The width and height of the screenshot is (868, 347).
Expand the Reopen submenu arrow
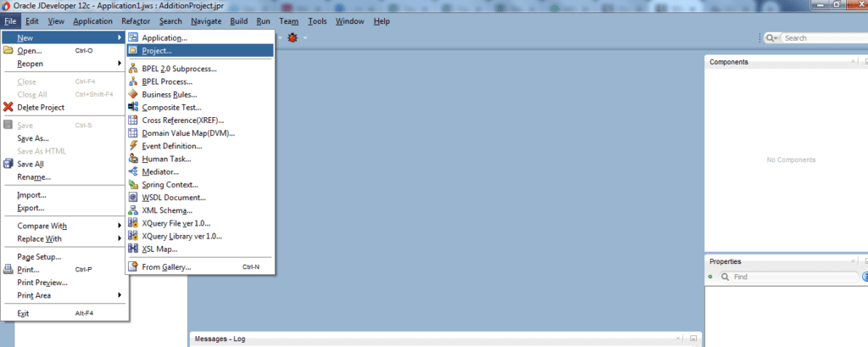(x=120, y=63)
